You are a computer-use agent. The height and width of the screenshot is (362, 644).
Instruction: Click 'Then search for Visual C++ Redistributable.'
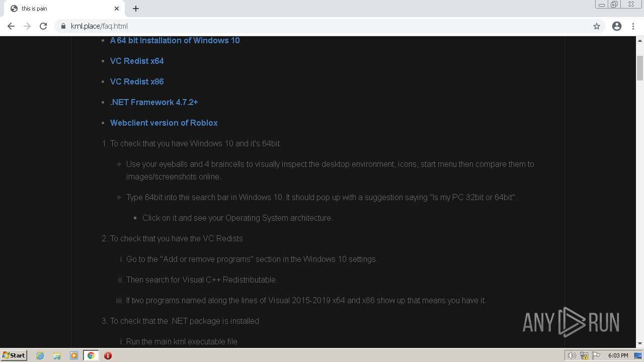click(202, 280)
